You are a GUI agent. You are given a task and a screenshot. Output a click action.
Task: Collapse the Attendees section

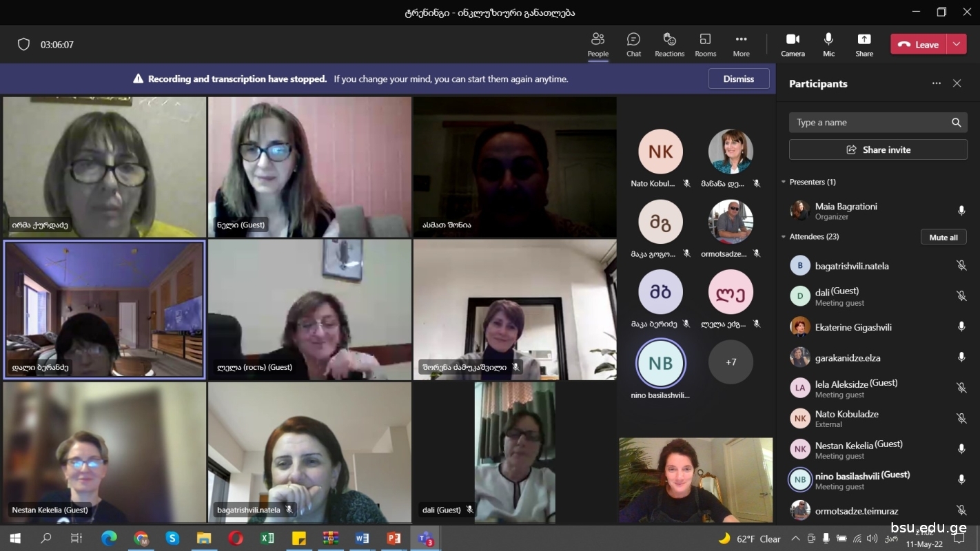pos(784,237)
